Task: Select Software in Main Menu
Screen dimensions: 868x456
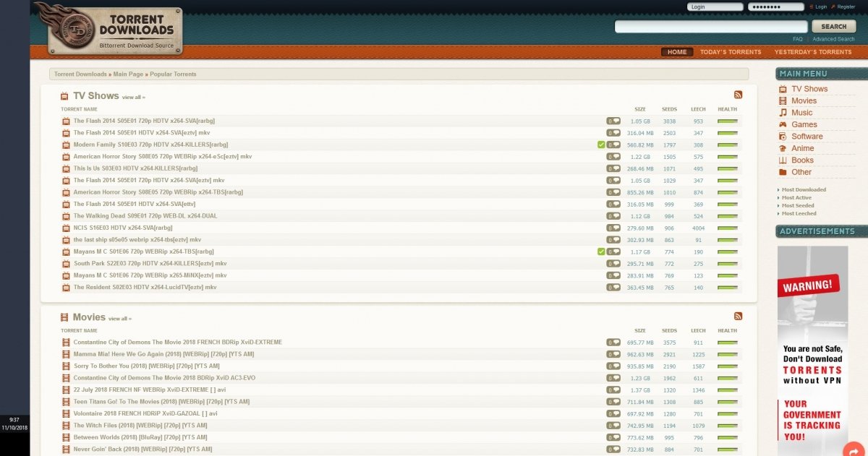Action: [807, 136]
